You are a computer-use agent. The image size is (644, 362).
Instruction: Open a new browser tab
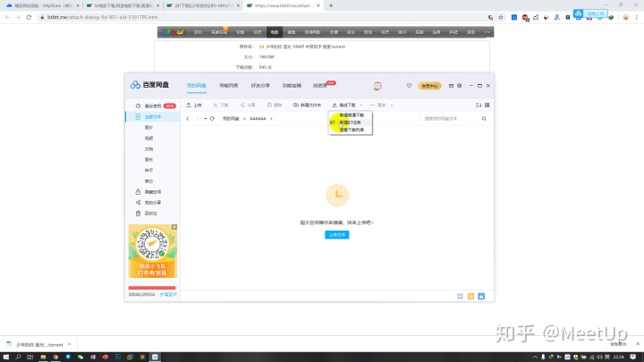coord(331,5)
